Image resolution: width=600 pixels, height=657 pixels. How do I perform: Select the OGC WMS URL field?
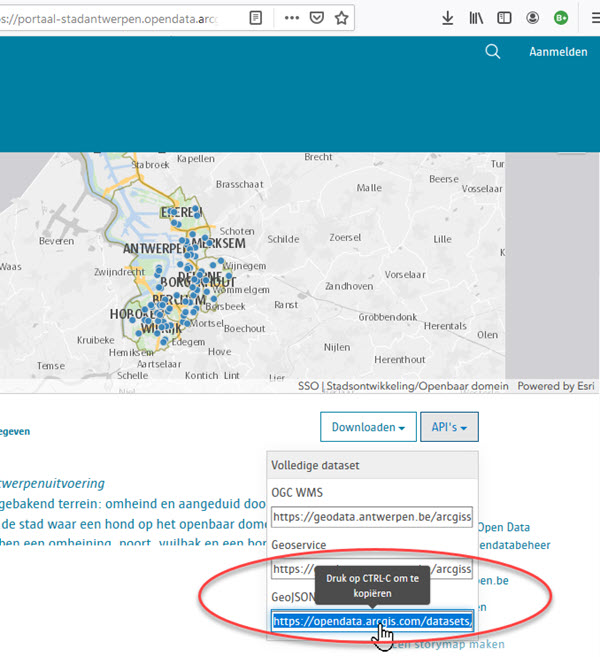(x=372, y=517)
